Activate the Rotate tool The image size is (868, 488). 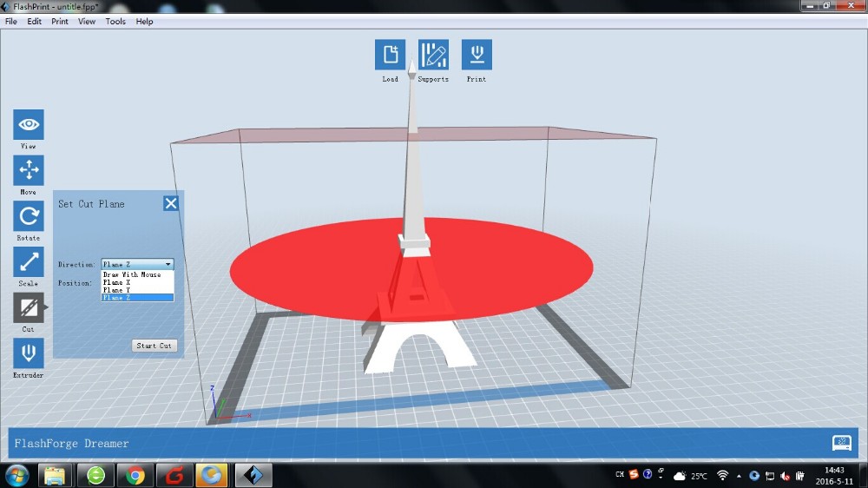point(28,216)
